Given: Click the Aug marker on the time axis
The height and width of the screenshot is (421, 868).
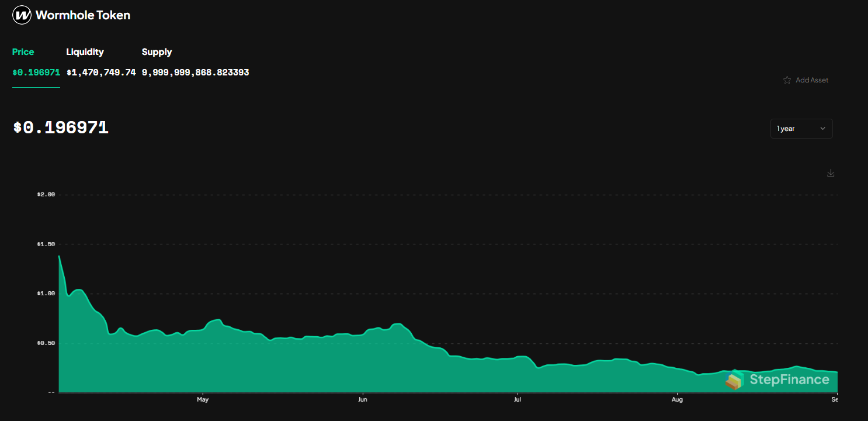Looking at the screenshot, I should 676,400.
